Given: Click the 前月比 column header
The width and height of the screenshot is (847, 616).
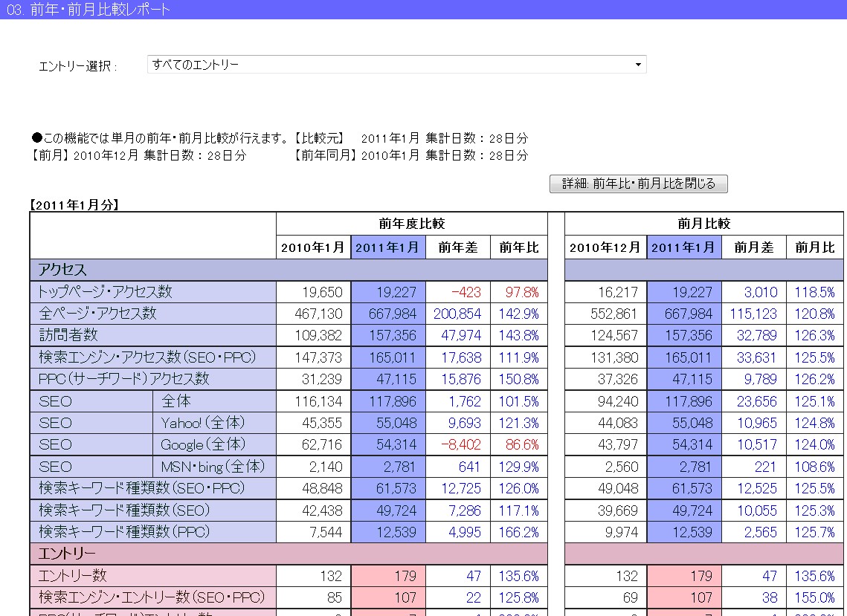Looking at the screenshot, I should click(814, 247).
